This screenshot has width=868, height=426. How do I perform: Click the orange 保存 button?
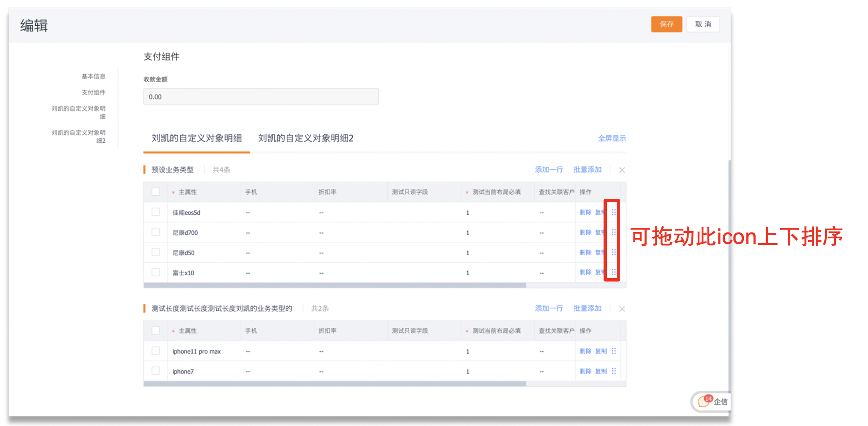tap(667, 24)
